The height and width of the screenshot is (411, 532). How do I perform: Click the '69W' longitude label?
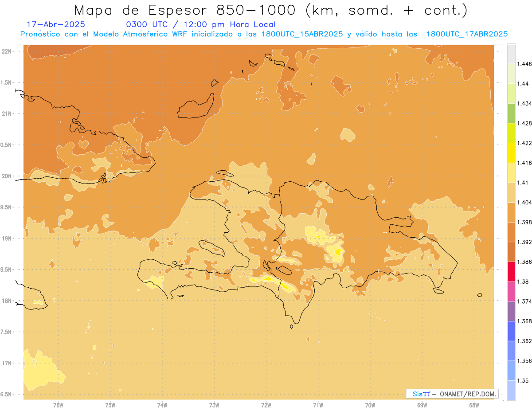click(x=422, y=405)
